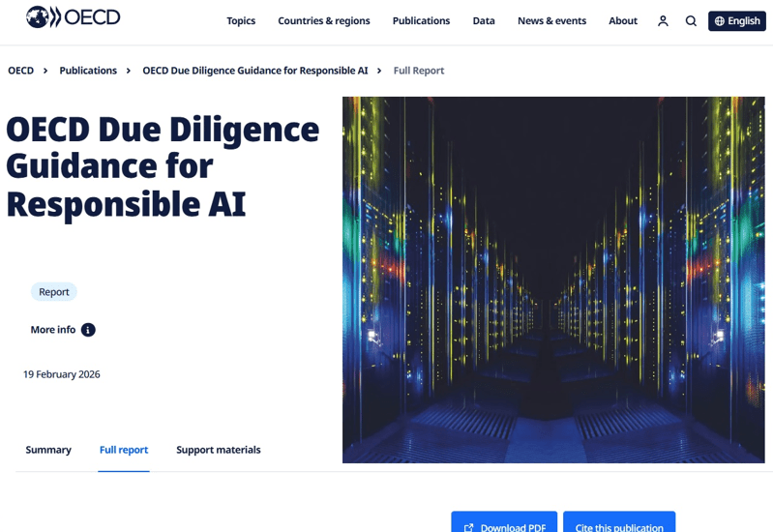Click the Cite this publication button

pos(619,522)
